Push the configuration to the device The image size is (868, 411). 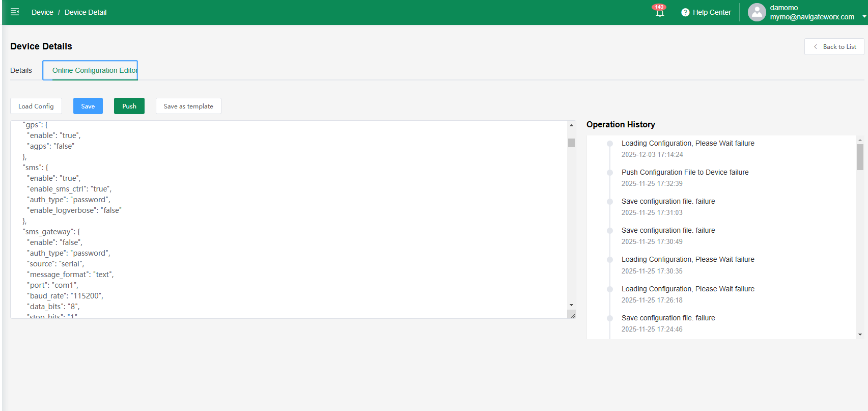[129, 106]
